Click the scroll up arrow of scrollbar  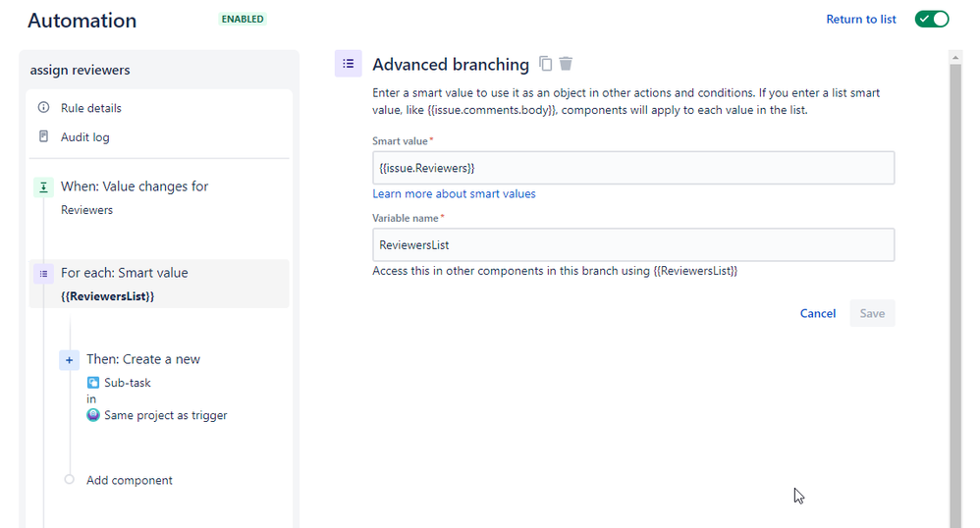(955, 57)
